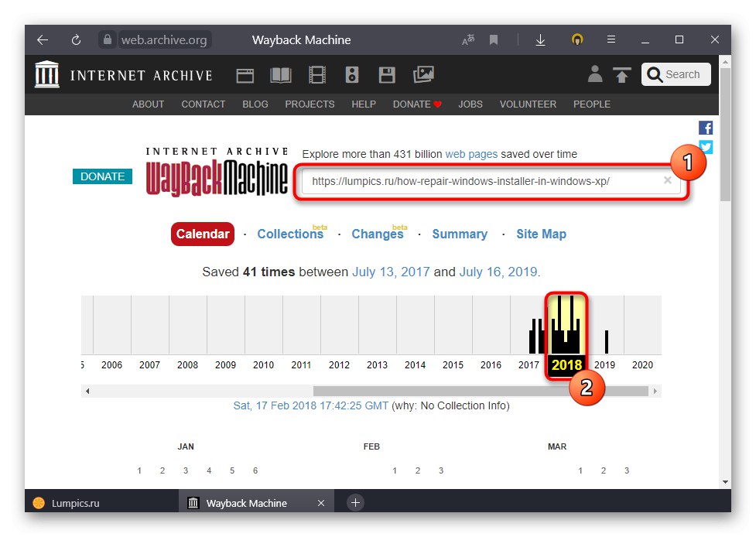Click the Wayback Machine logo
This screenshot has height=537, width=756.
[217, 173]
